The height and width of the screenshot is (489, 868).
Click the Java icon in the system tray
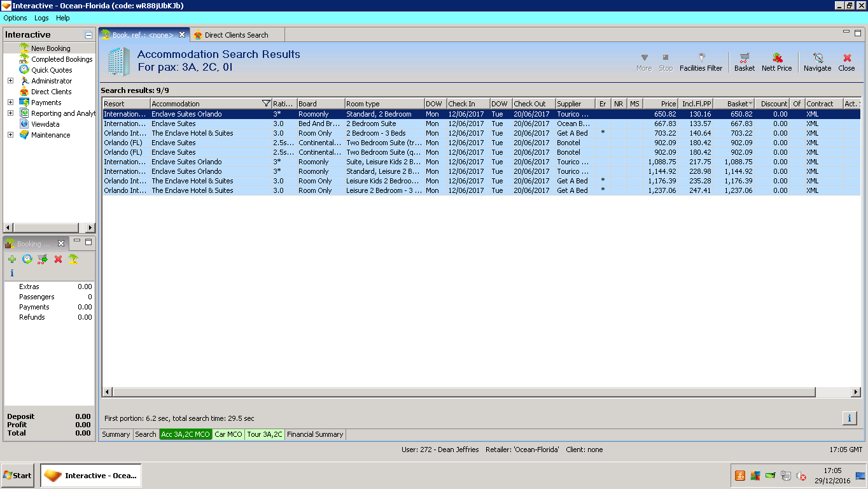pyautogui.click(x=740, y=476)
